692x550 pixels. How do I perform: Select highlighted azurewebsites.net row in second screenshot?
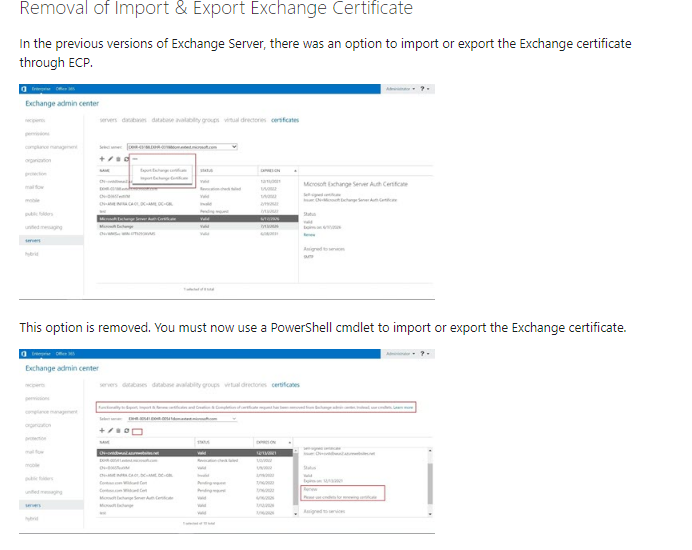pyautogui.click(x=195, y=453)
